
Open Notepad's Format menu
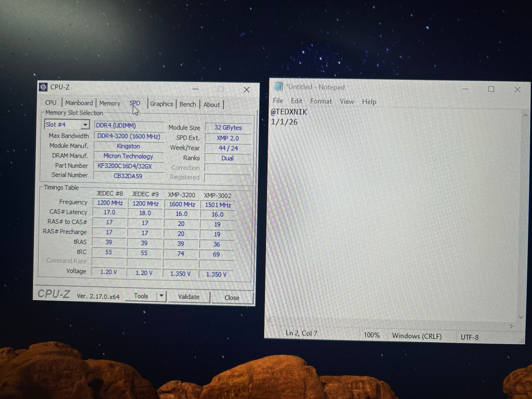321,101
